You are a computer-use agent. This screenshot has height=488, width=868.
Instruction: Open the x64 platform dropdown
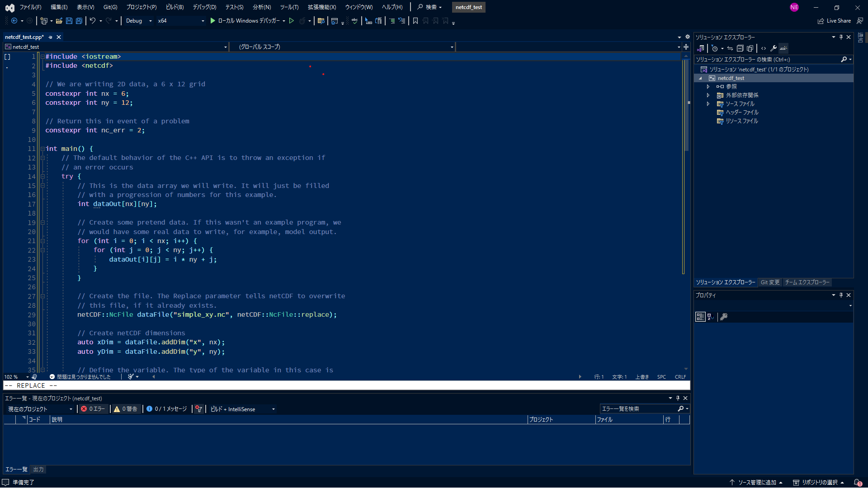click(180, 21)
